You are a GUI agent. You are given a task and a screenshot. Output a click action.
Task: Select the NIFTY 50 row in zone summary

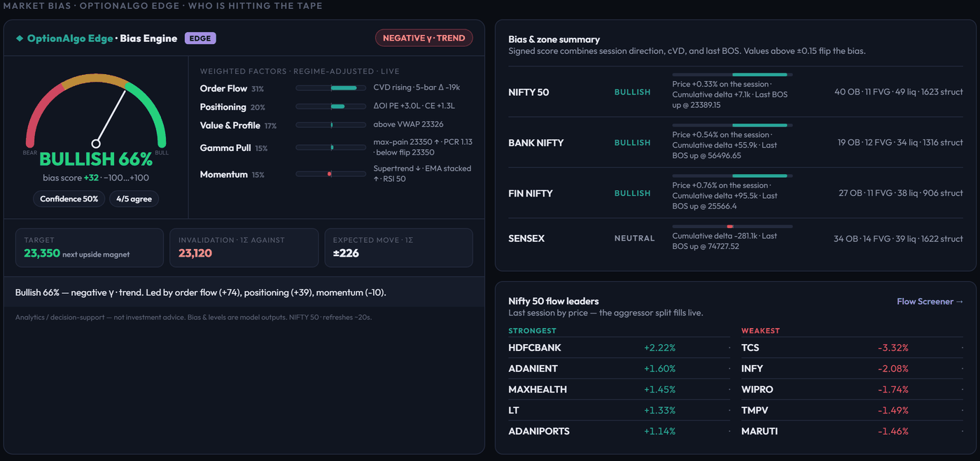[736, 92]
